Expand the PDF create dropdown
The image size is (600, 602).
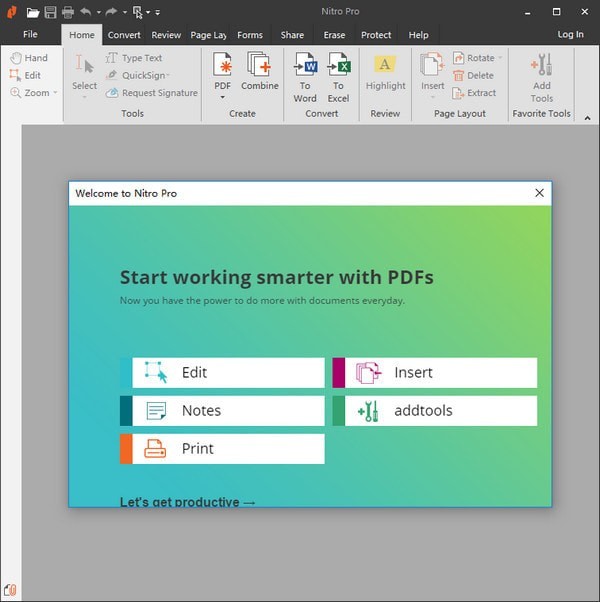[222, 98]
